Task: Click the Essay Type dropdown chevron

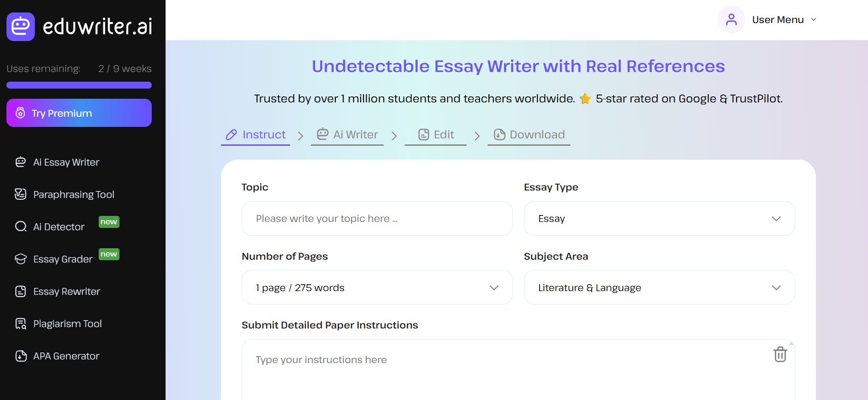Action: pos(776,219)
